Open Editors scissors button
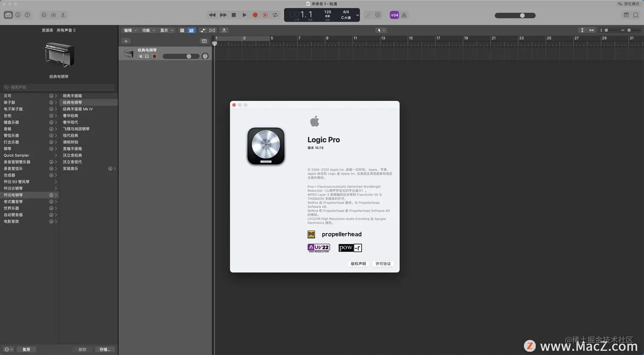The width and height of the screenshot is (644, 355). (x=63, y=15)
